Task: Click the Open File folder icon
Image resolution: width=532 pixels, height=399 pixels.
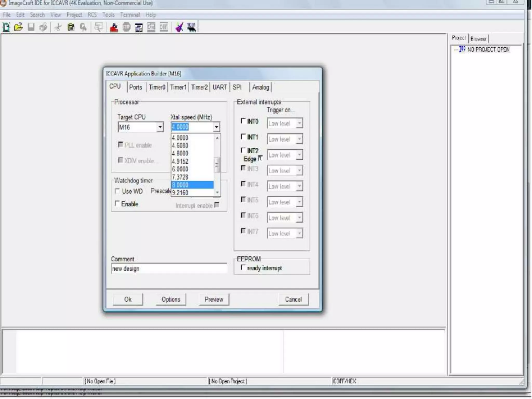Action: click(18, 27)
